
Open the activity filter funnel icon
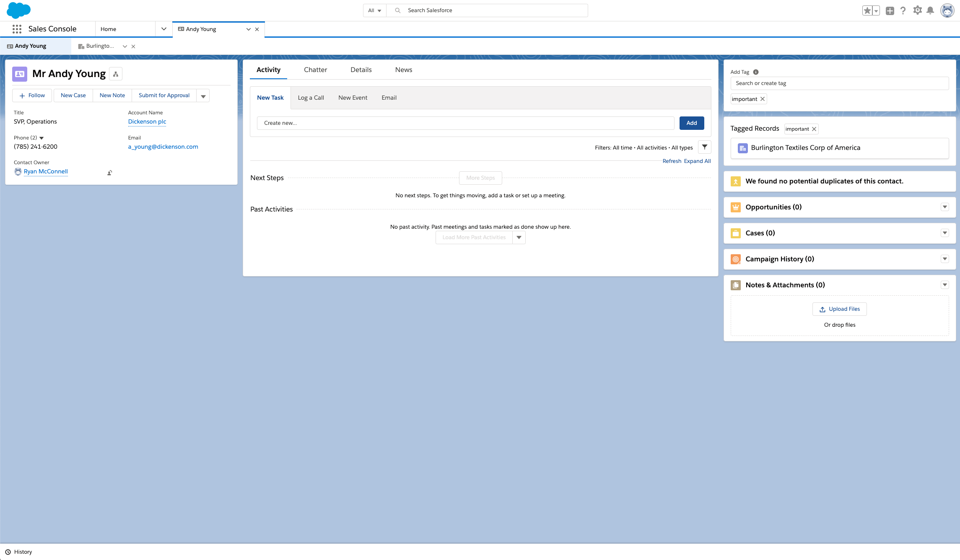[704, 147]
